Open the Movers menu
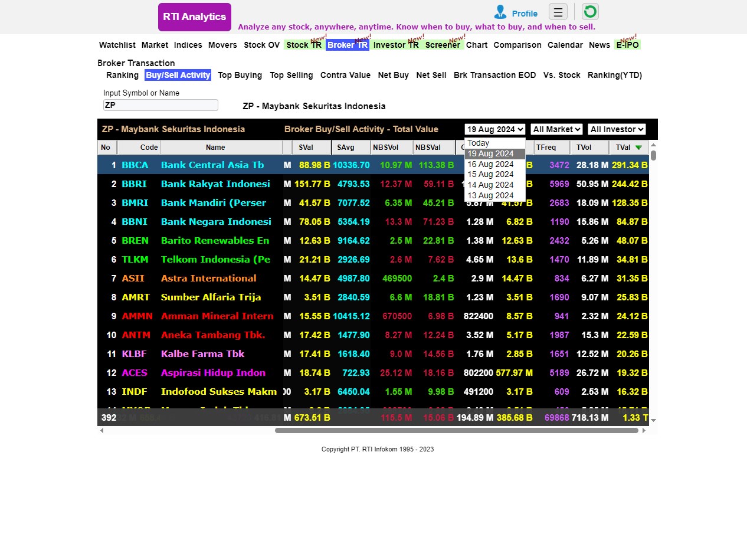Viewport: 747px width, 560px height. (x=222, y=45)
